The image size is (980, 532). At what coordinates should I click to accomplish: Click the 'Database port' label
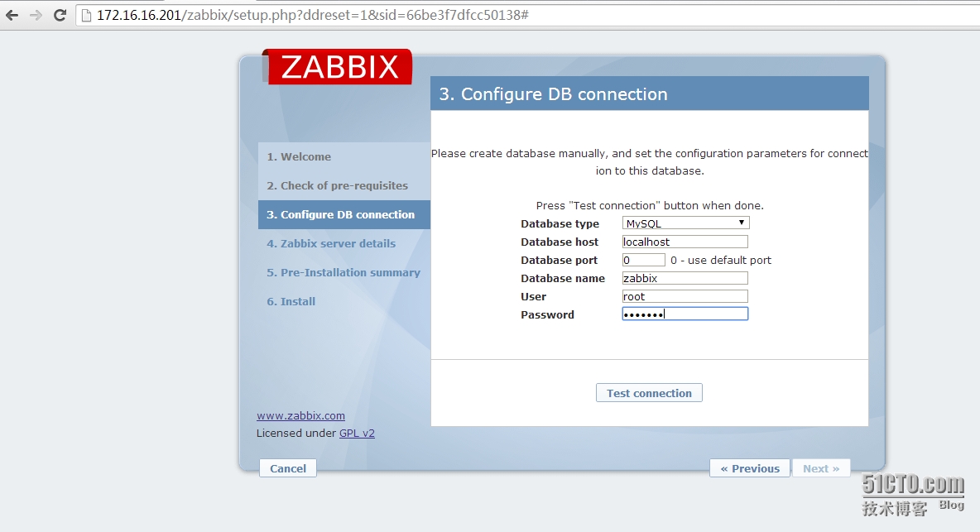click(x=559, y=260)
